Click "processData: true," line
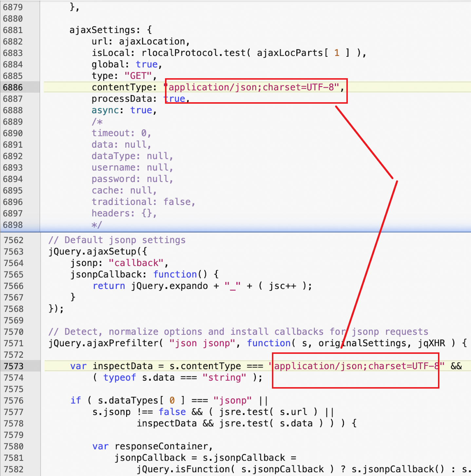This screenshot has height=476, width=471. coord(141,99)
